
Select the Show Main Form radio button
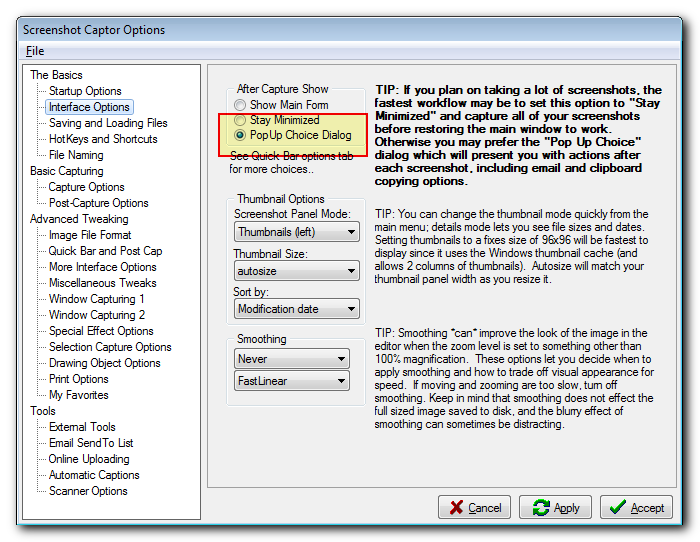click(x=240, y=105)
